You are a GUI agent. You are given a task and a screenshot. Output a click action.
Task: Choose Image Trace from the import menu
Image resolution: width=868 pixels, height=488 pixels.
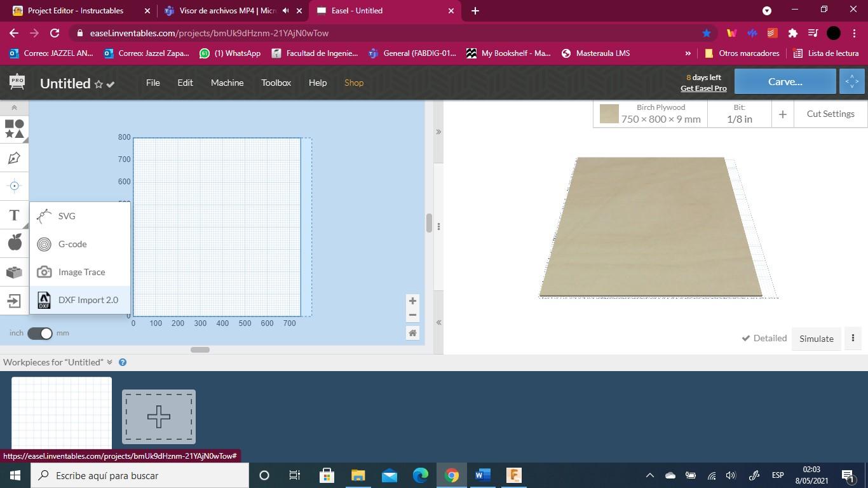81,272
